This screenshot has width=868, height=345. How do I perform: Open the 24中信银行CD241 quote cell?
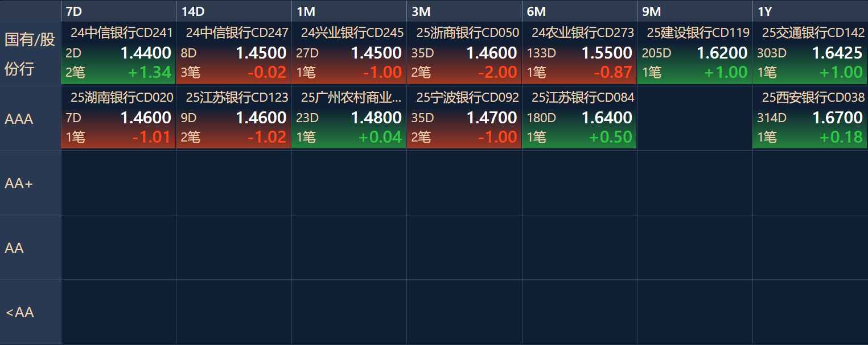pyautogui.click(x=118, y=53)
